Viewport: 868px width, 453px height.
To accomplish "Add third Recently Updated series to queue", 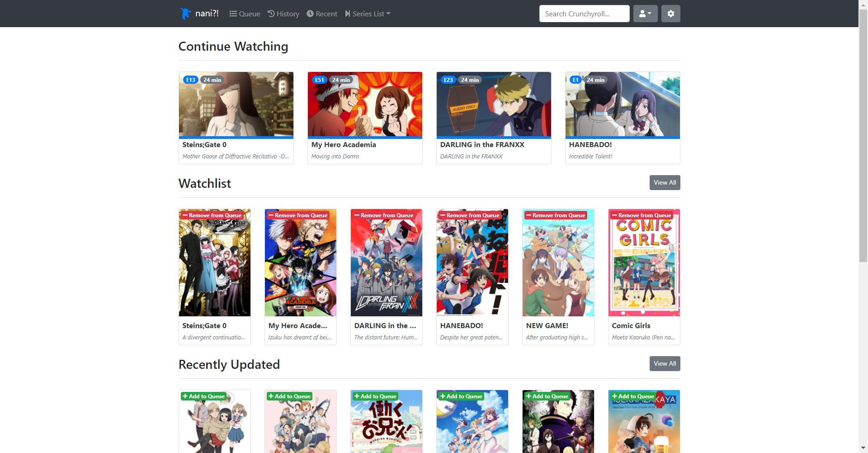I will (x=375, y=396).
